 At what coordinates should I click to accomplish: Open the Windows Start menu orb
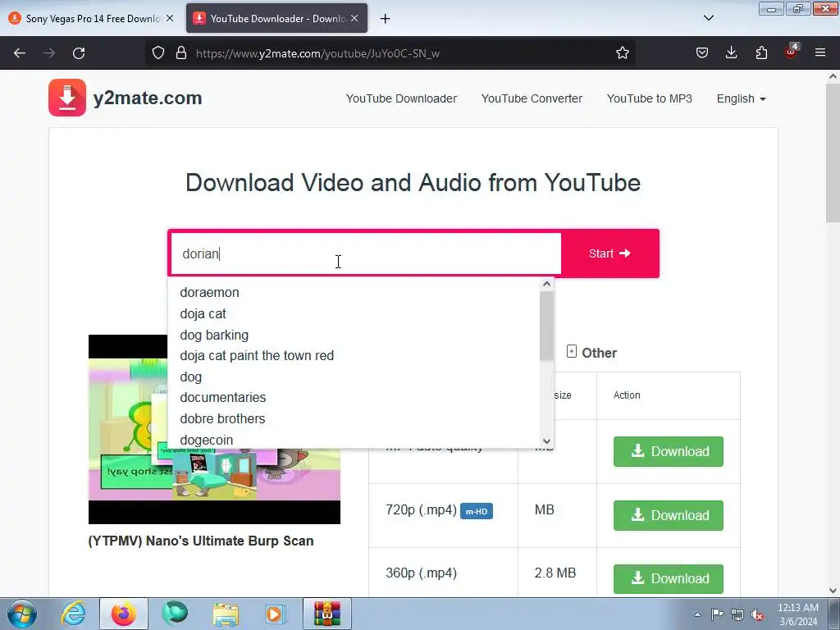point(22,614)
